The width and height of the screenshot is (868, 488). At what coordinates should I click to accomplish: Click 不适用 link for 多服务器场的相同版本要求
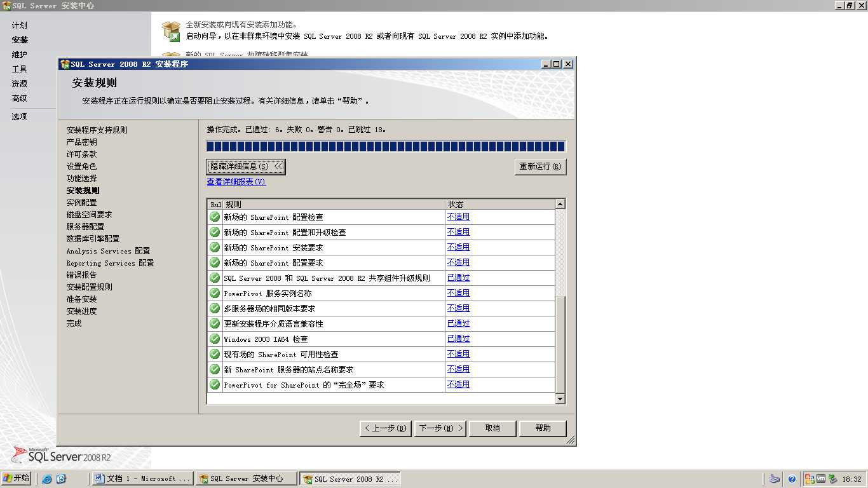459,308
